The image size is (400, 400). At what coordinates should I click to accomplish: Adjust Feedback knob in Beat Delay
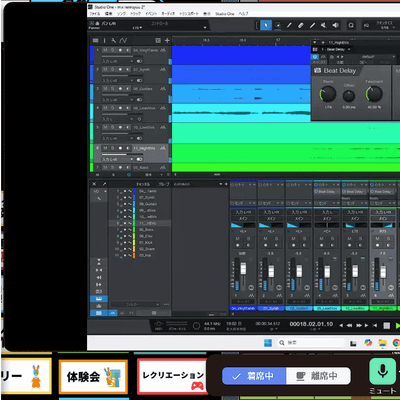point(374,94)
